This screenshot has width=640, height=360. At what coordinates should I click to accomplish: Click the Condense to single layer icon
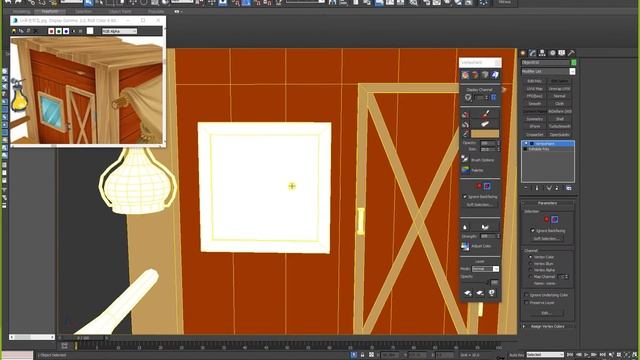click(x=492, y=293)
